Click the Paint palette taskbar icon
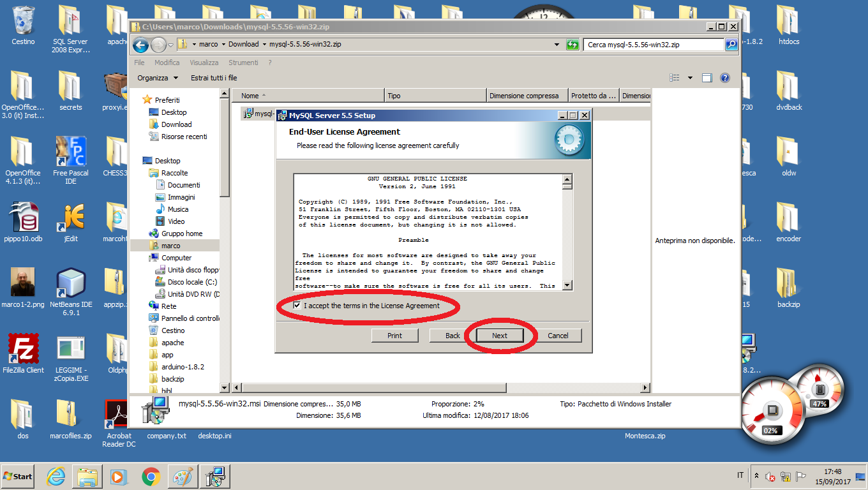 pyautogui.click(x=183, y=477)
